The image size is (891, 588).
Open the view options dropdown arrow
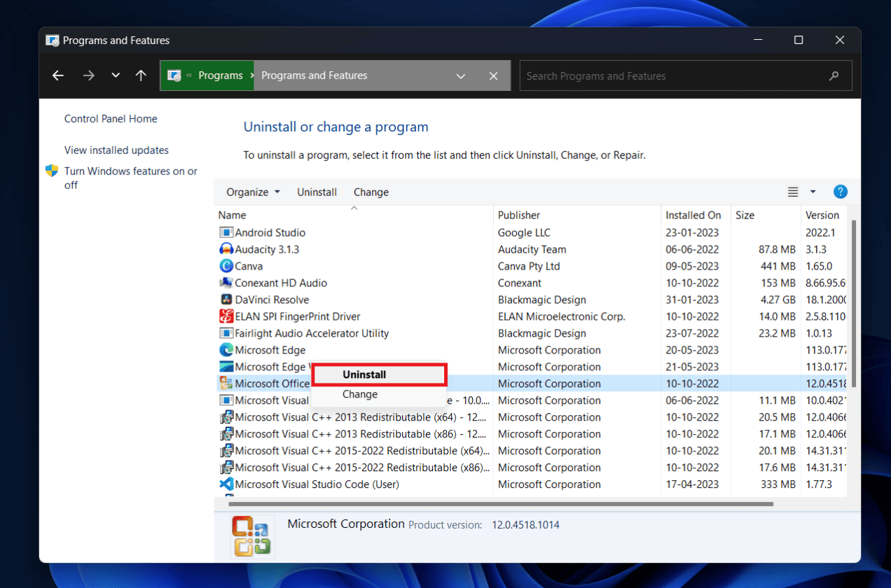click(x=813, y=191)
